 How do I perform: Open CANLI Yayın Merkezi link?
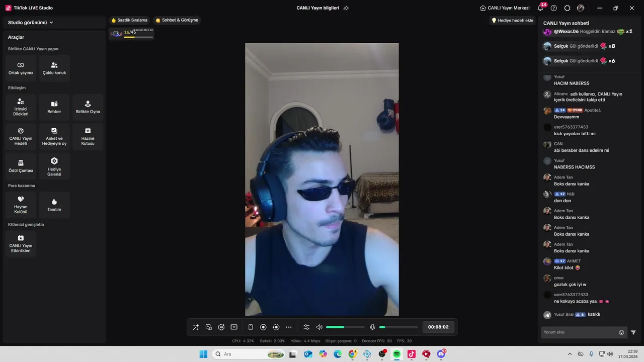click(505, 8)
